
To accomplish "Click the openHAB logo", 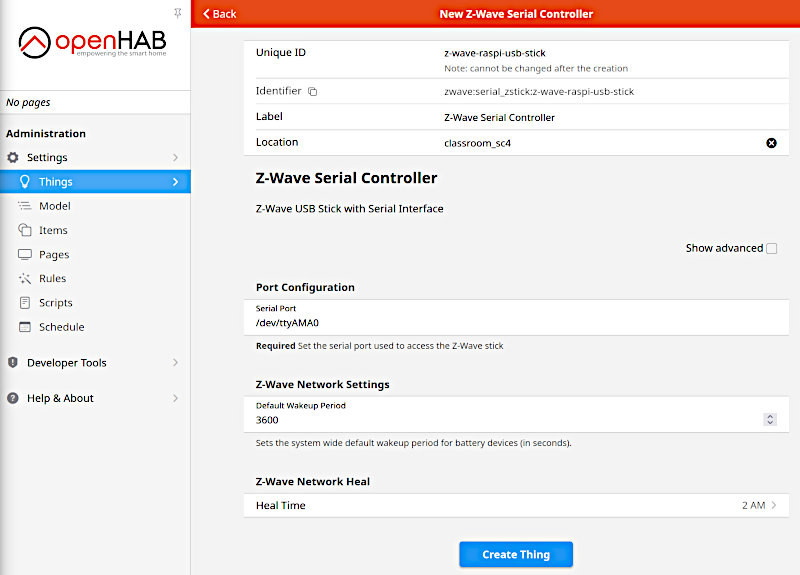I will point(92,42).
